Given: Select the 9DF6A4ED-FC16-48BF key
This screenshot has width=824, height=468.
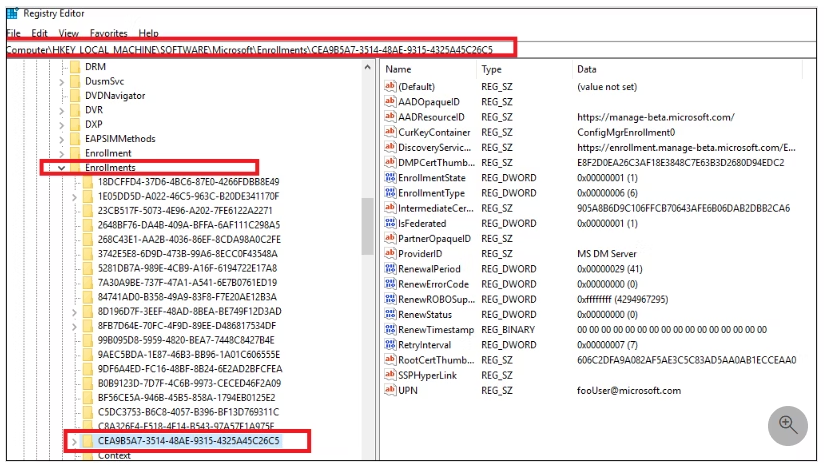Looking at the screenshot, I should (190, 369).
